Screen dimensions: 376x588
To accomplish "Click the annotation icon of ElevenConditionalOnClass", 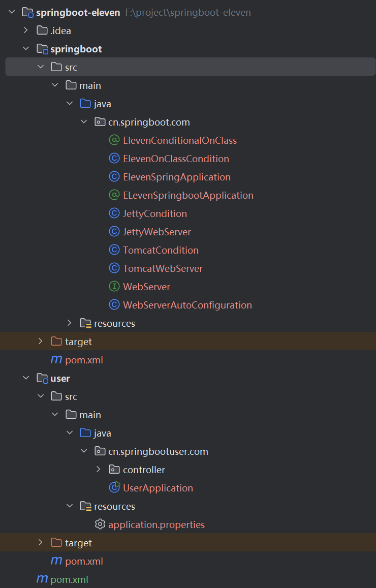I will point(114,140).
